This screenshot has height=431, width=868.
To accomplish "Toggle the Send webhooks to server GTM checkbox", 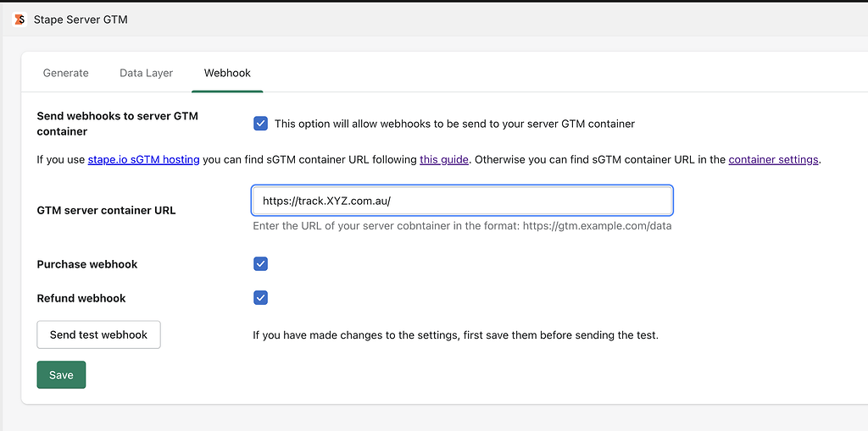I will 261,124.
